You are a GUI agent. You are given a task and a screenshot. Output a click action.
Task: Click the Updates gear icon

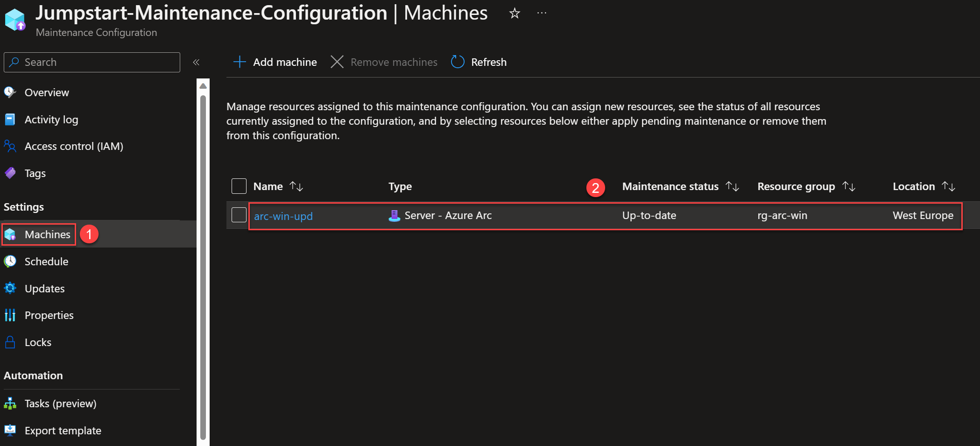click(x=10, y=288)
